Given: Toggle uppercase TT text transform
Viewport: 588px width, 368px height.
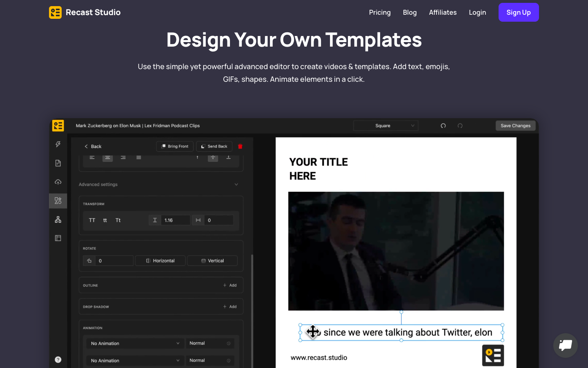Looking at the screenshot, I should 92,220.
